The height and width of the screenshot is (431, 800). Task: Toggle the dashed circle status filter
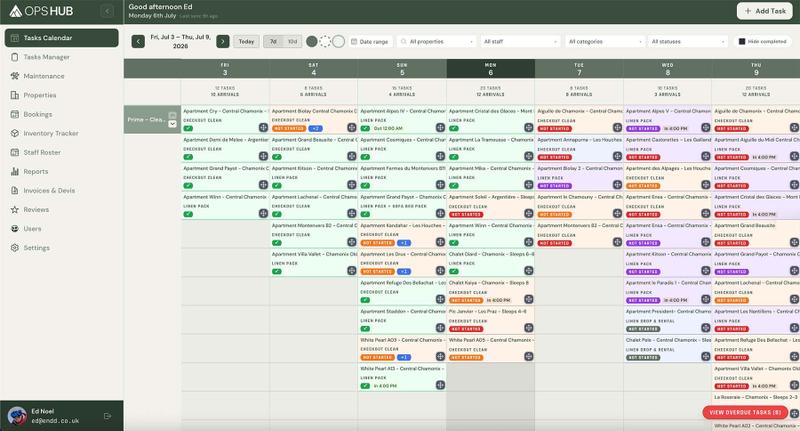pyautogui.click(x=325, y=41)
